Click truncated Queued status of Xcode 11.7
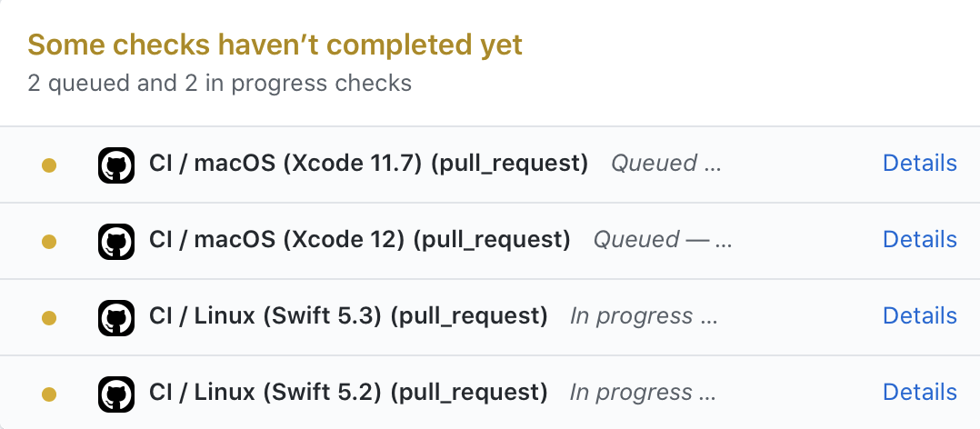The height and width of the screenshot is (429, 980). (x=665, y=164)
